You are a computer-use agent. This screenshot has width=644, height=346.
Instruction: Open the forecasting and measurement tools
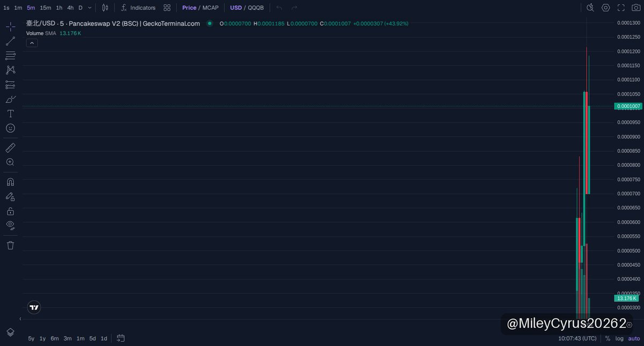point(10,84)
